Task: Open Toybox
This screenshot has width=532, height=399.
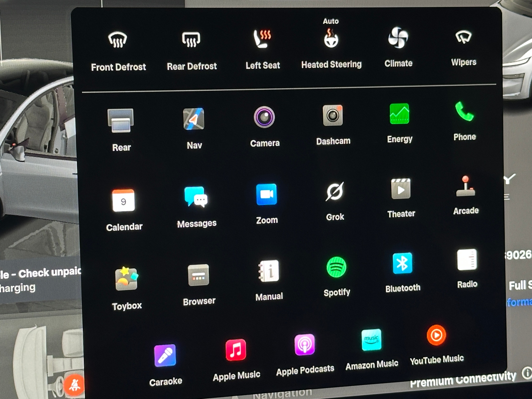Action: [126, 279]
